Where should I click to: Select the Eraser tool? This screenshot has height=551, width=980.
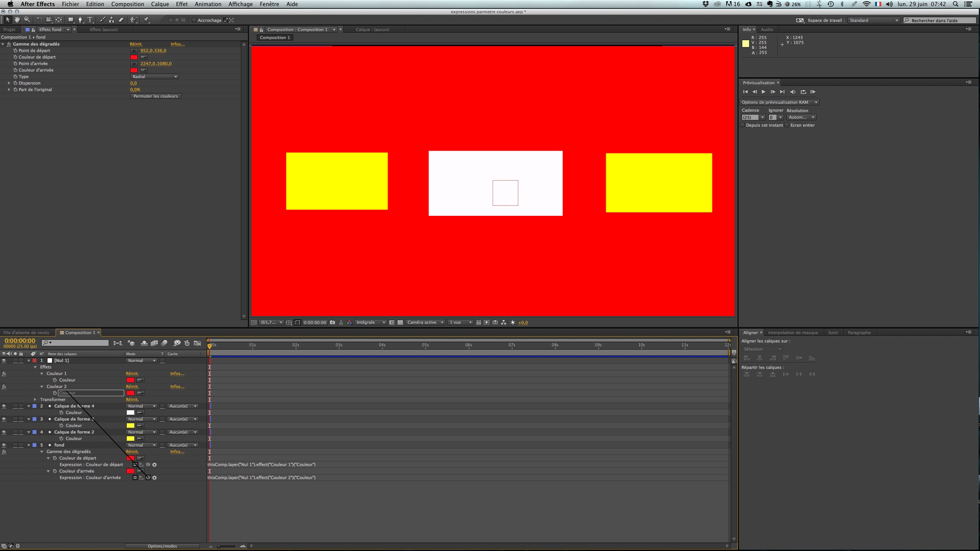(121, 20)
